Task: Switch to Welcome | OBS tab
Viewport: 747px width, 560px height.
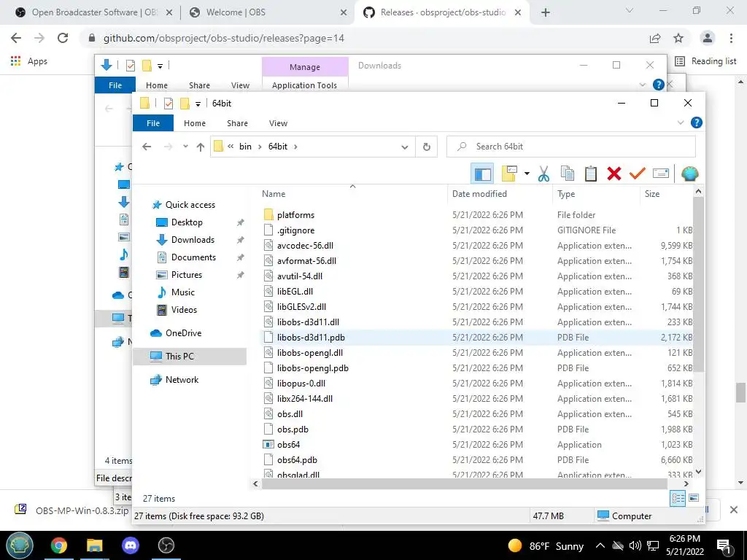Action: point(267,12)
